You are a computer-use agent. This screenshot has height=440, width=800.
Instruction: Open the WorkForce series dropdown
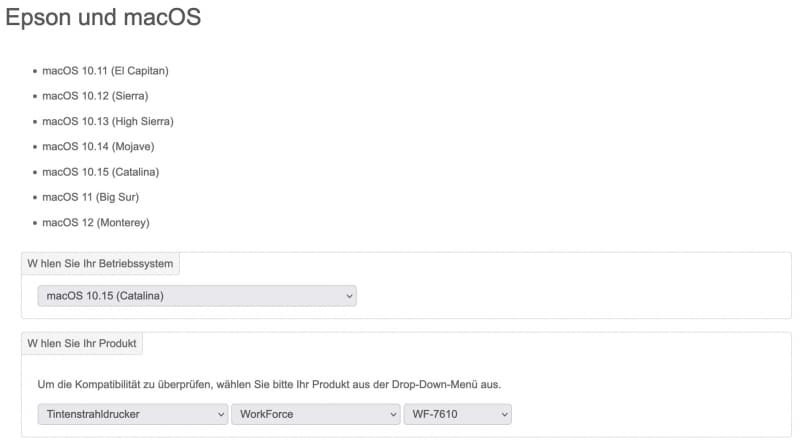pos(316,414)
